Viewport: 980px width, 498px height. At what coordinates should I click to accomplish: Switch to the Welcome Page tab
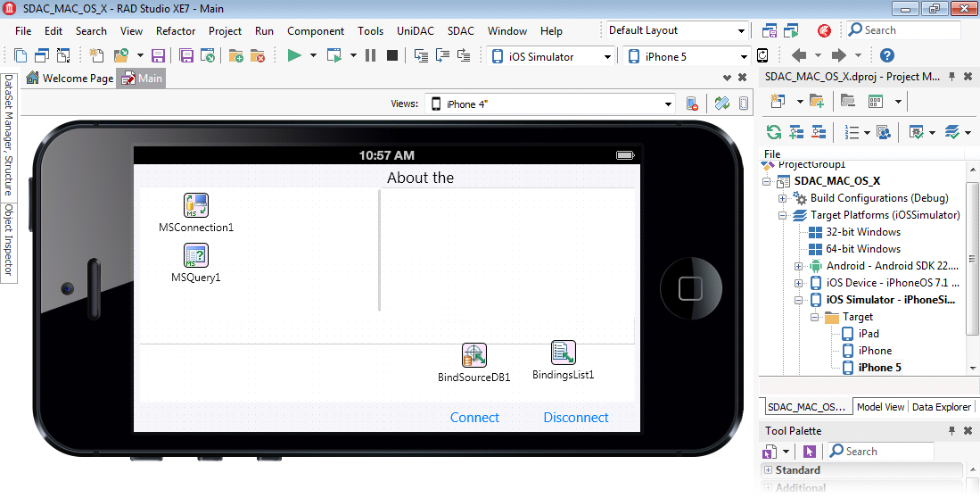tap(70, 79)
